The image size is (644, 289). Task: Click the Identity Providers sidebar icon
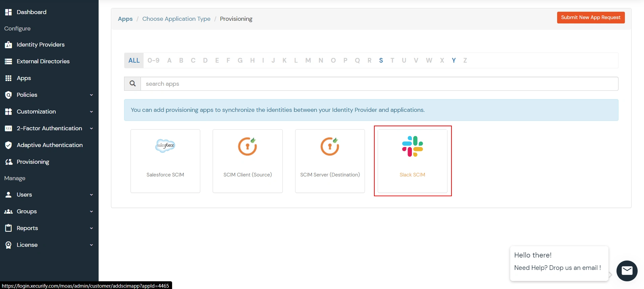8,45
